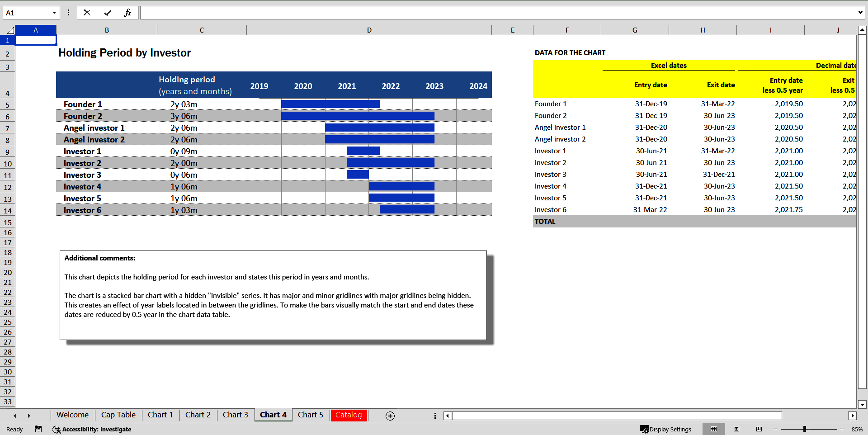Open the name box options dots
The image size is (868, 435).
pos(69,13)
